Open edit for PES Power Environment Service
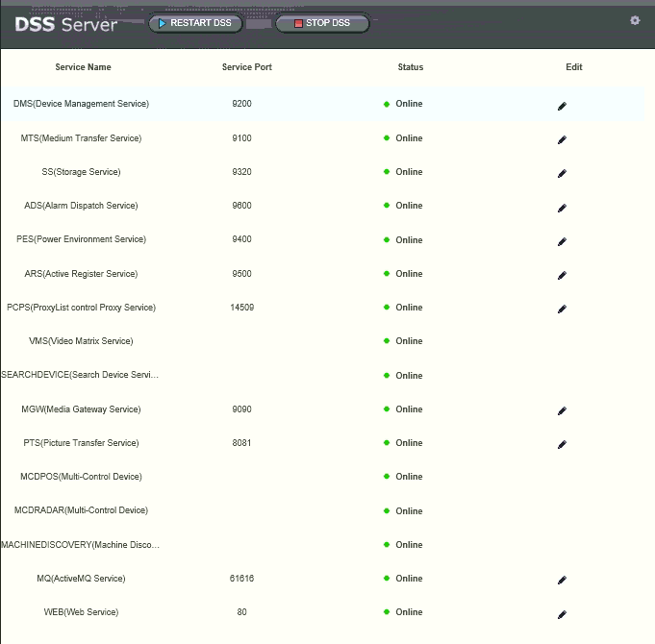655x644 pixels. point(562,241)
